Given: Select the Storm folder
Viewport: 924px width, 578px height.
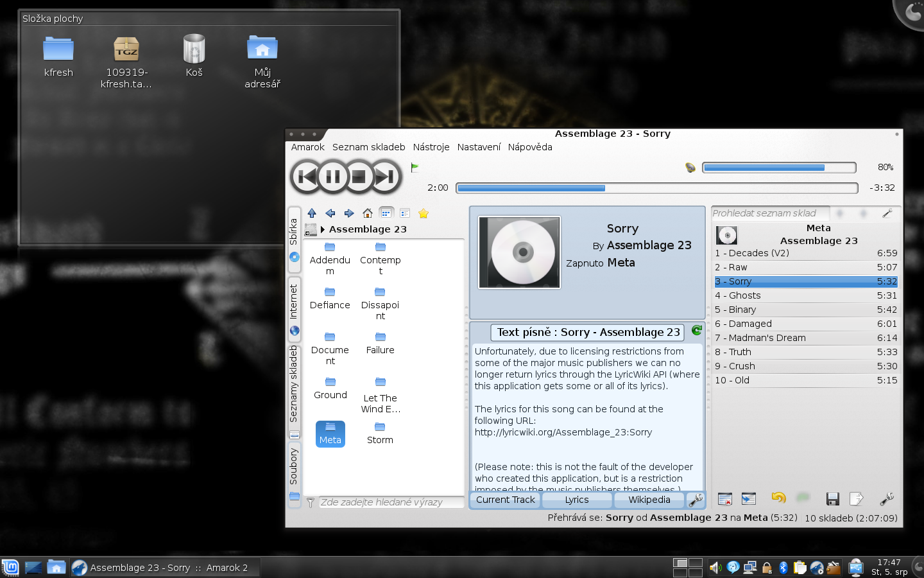Looking at the screenshot, I should 380,433.
